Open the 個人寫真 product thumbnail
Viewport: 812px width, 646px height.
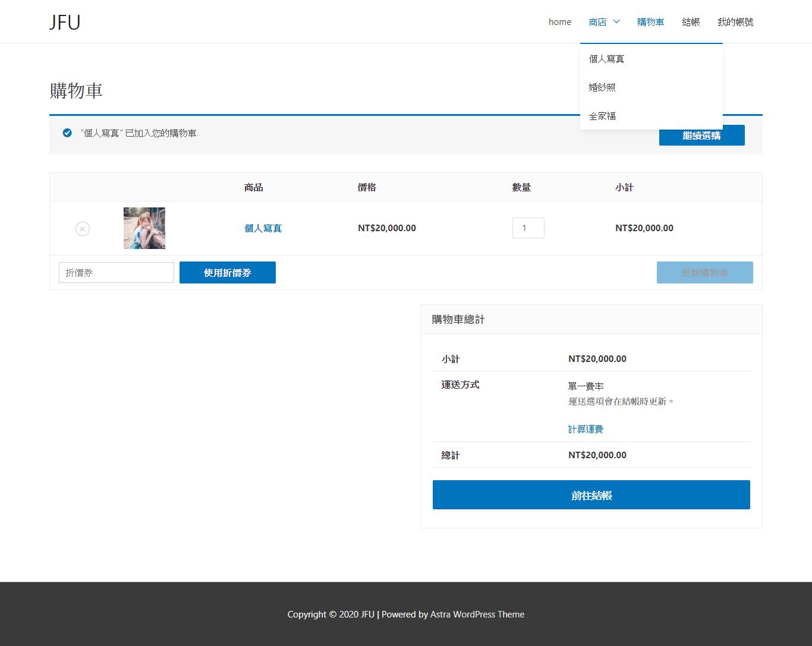(144, 228)
